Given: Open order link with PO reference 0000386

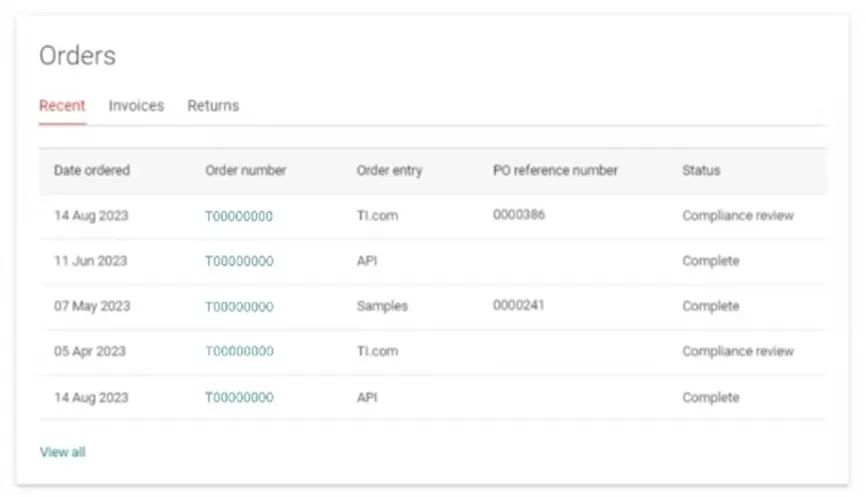Looking at the screenshot, I should point(239,216).
